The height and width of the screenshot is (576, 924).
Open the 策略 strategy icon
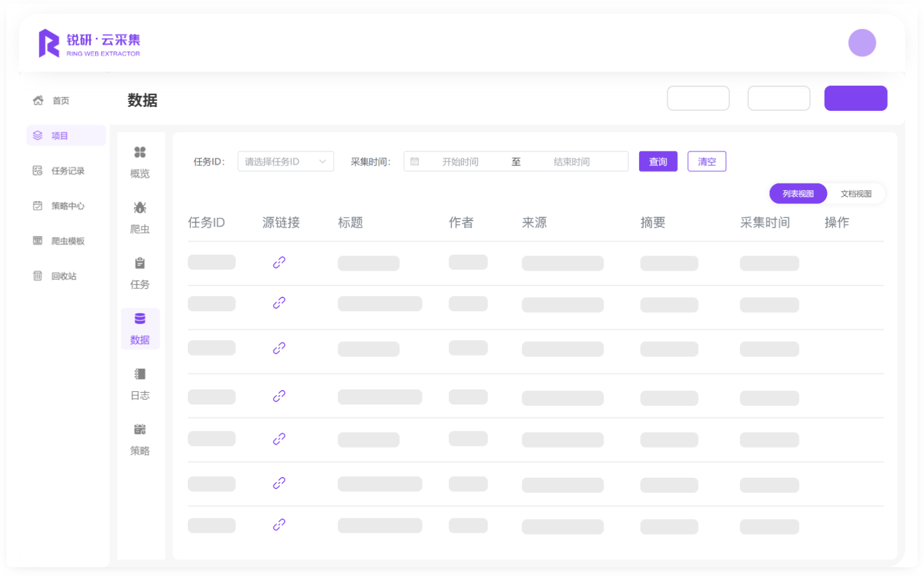pyautogui.click(x=140, y=429)
